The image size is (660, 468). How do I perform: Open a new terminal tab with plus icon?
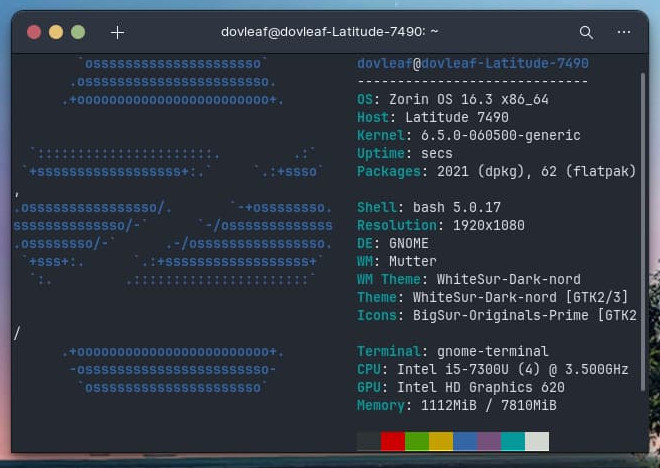(x=117, y=32)
